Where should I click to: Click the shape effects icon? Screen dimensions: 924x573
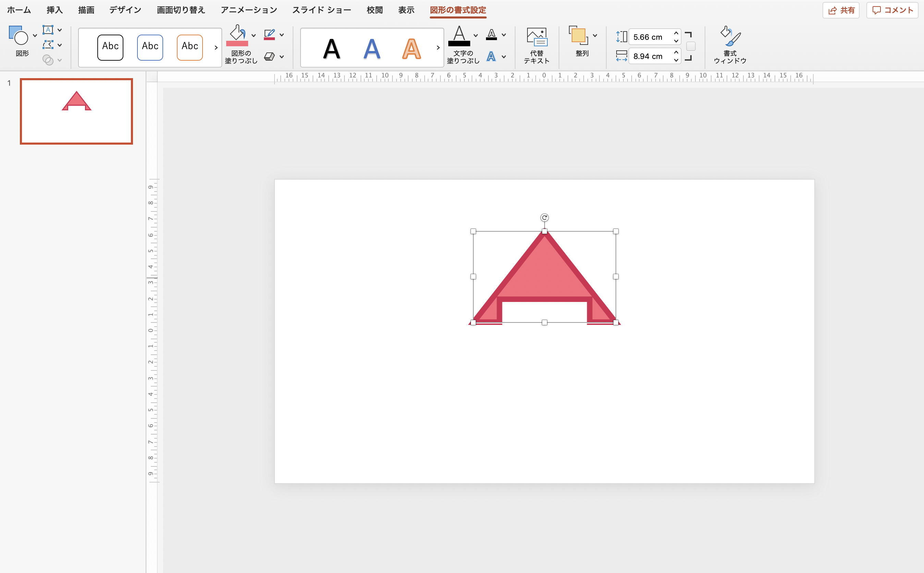(269, 57)
